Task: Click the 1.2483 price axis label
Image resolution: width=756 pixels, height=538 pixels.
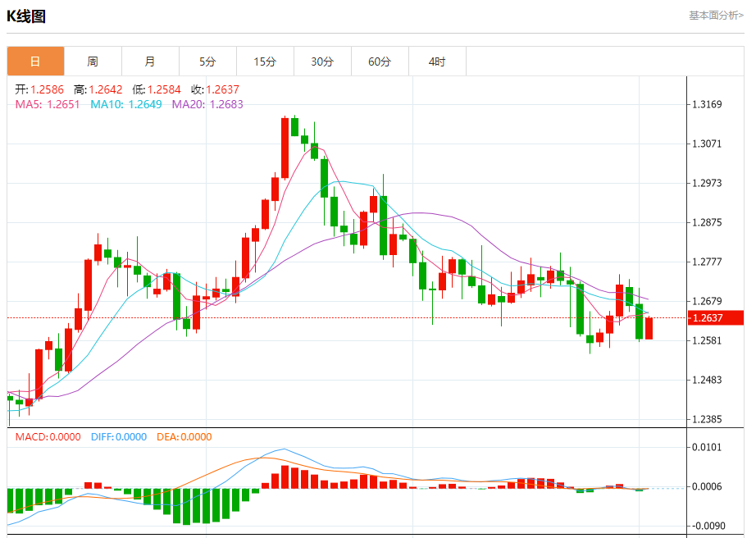Action: tap(707, 380)
